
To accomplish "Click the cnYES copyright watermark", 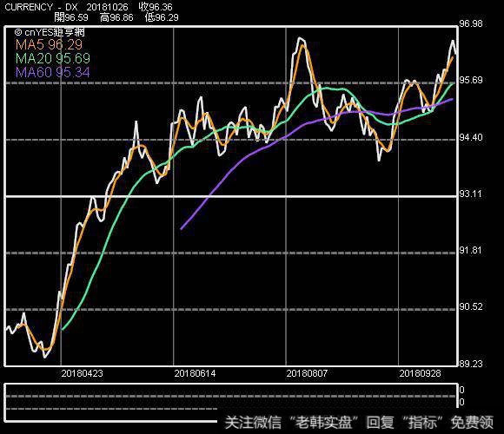I will pos(50,32).
